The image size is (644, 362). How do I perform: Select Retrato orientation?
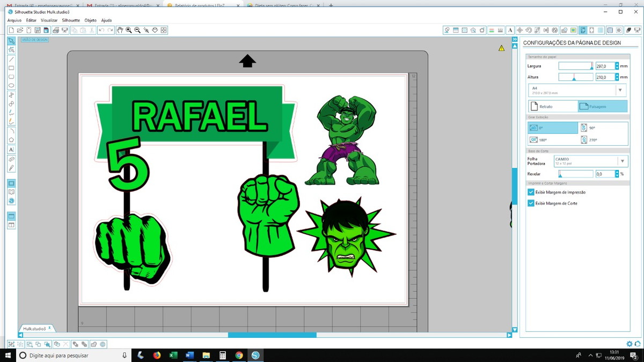553,106
